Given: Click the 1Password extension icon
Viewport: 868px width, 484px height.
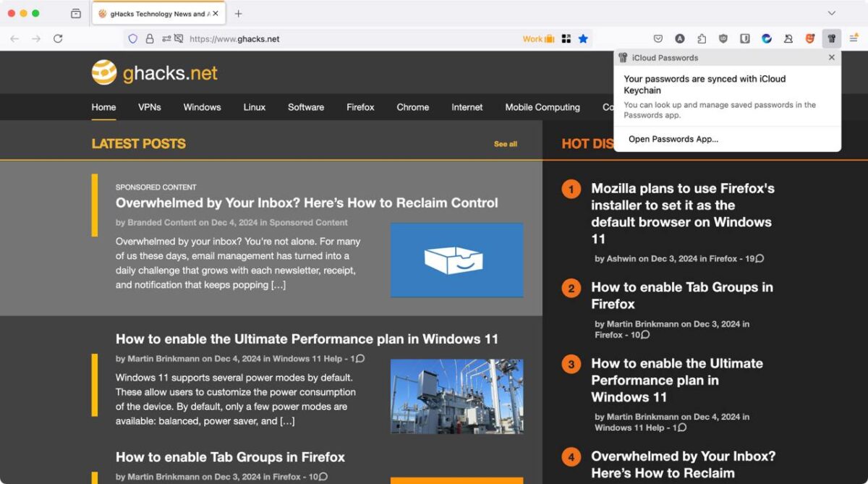Looking at the screenshot, I should tap(745, 38).
